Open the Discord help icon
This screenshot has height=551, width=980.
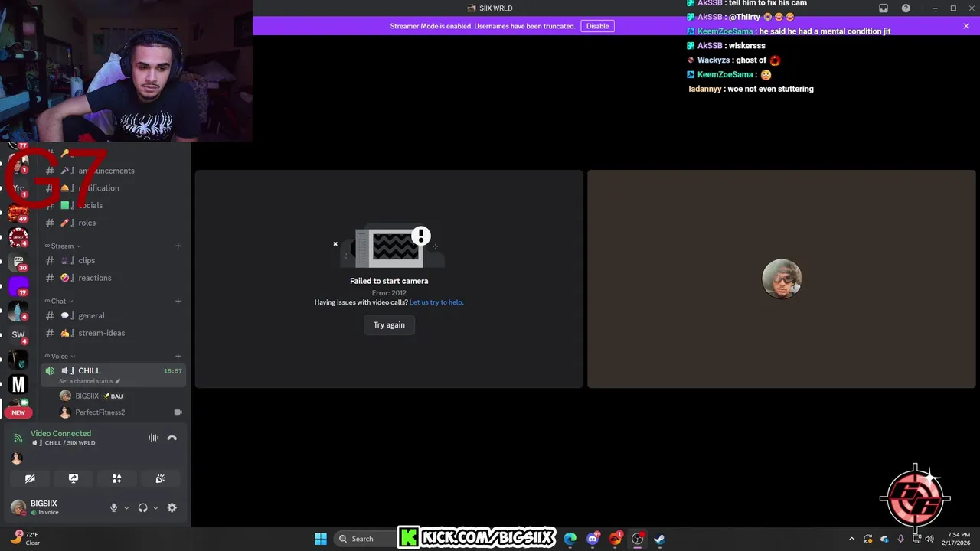click(906, 8)
